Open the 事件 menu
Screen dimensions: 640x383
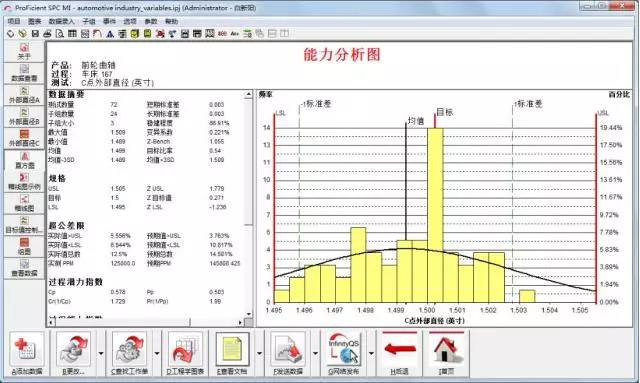(109, 21)
